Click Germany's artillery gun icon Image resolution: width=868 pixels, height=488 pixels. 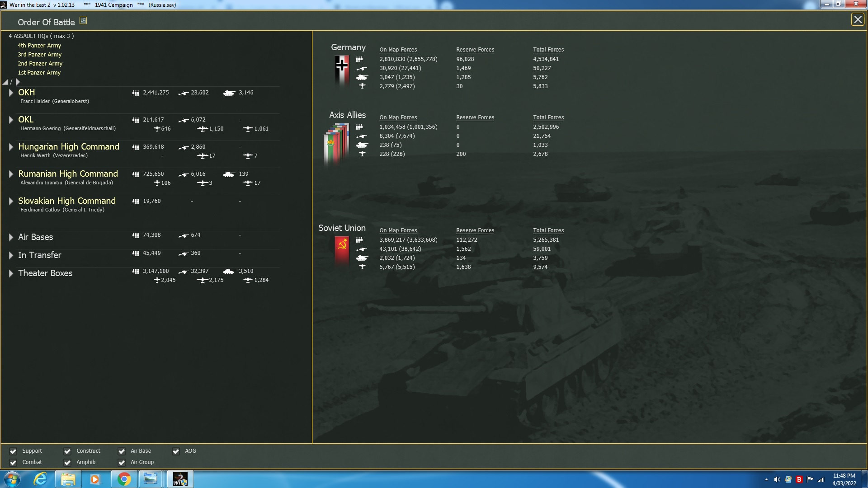tap(361, 68)
